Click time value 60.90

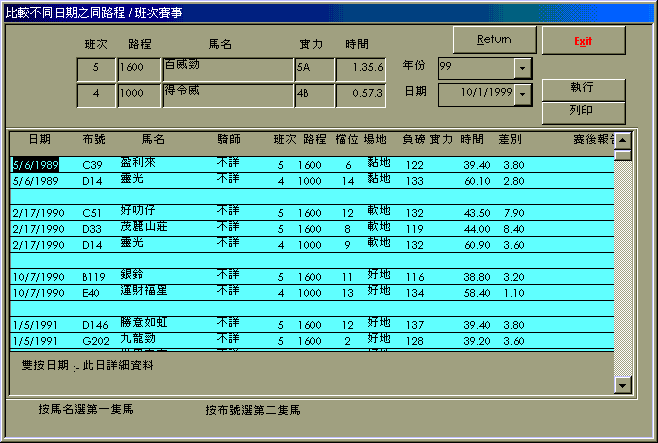[477, 245]
